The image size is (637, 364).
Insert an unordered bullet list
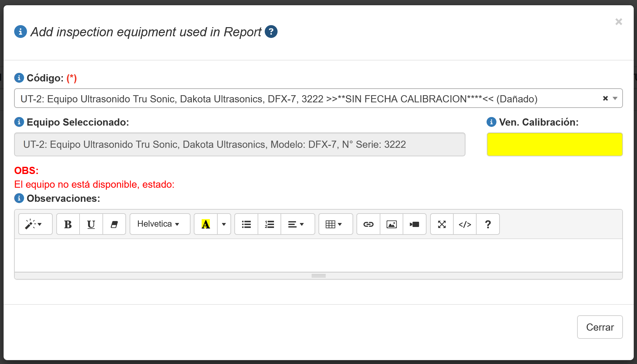(246, 224)
